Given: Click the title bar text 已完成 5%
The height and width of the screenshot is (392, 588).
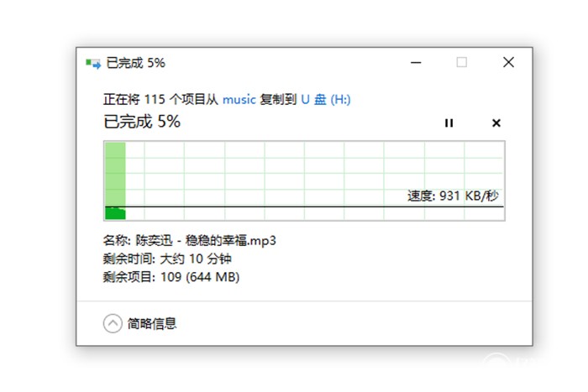Looking at the screenshot, I should pyautogui.click(x=136, y=63).
